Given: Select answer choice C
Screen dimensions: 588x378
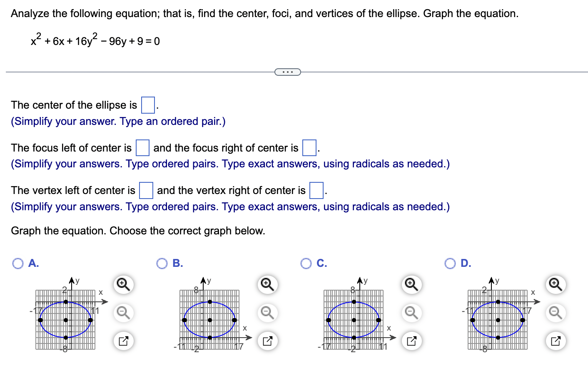Looking at the screenshot, I should click(306, 263).
